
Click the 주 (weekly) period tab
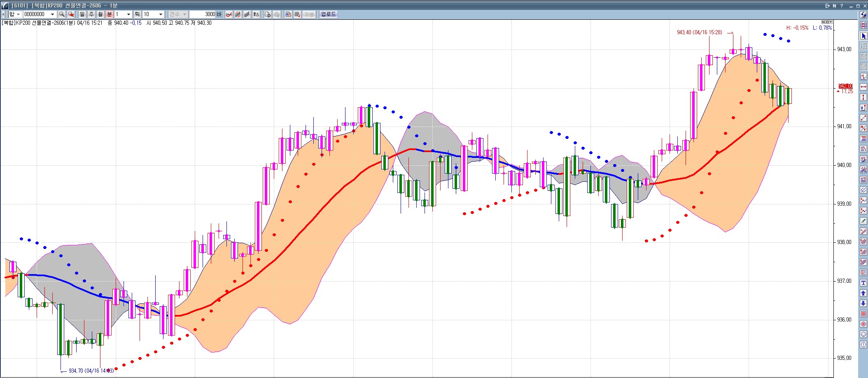[x=91, y=14]
